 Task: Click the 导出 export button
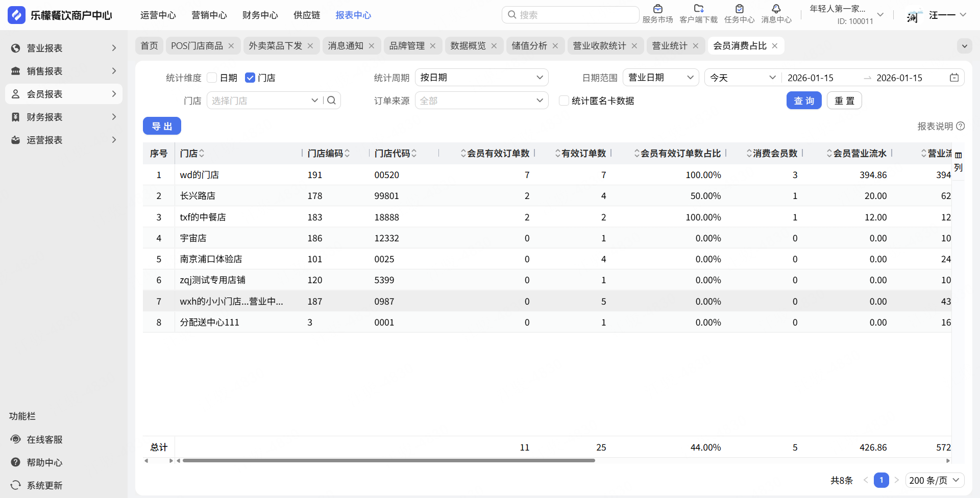point(162,126)
